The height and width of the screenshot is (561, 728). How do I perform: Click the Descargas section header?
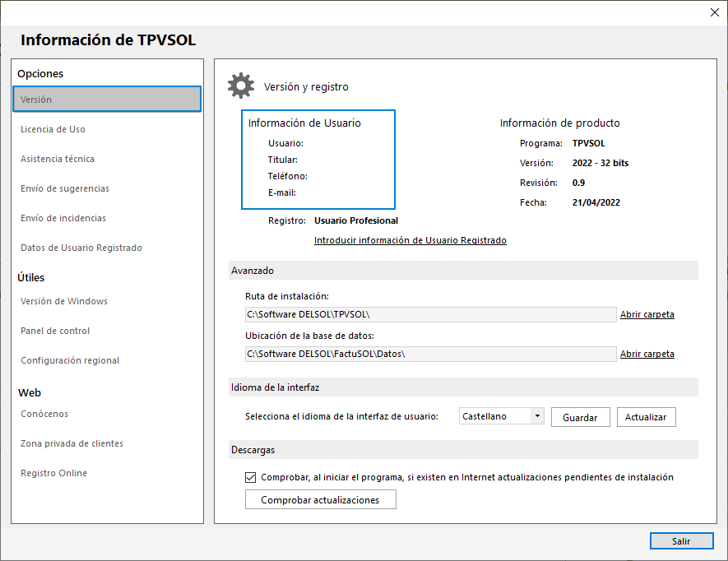(x=463, y=450)
